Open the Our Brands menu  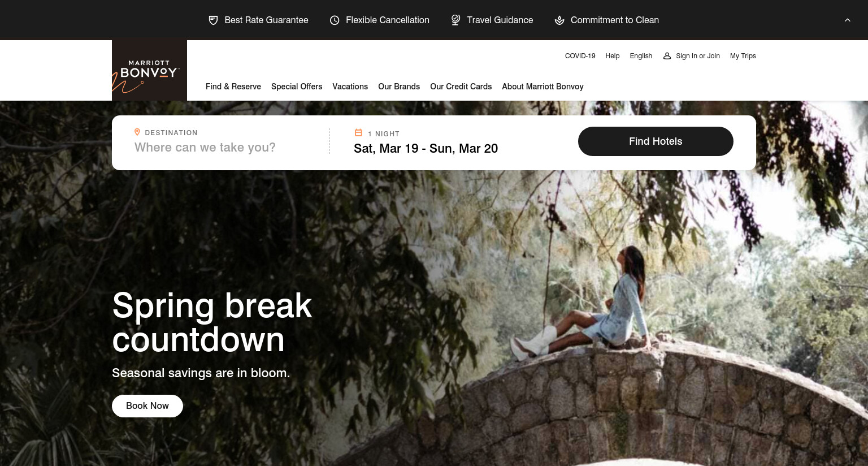399,87
